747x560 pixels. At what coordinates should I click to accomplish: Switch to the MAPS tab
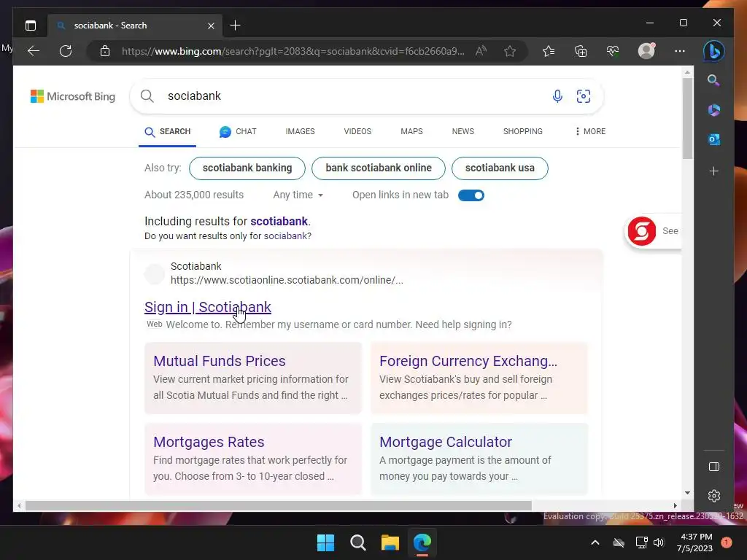pyautogui.click(x=411, y=131)
